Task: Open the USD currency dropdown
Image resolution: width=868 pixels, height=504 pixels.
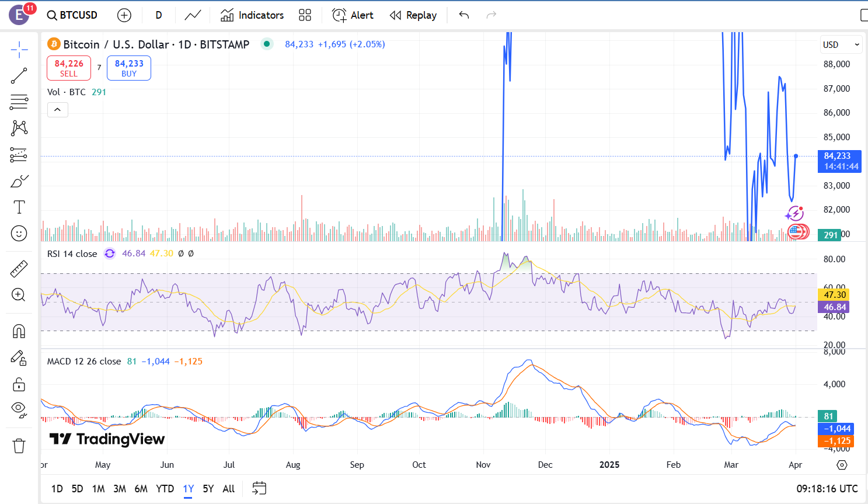Action: coord(841,45)
